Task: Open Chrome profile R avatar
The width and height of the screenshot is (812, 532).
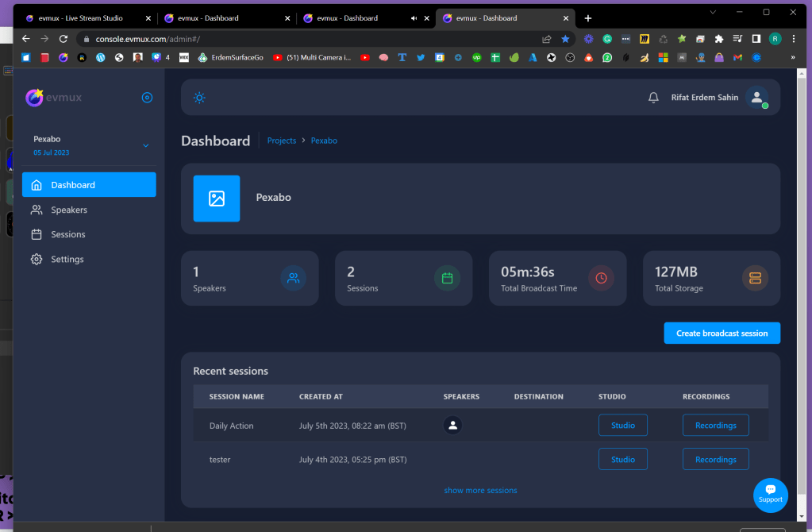Action: [x=775, y=39]
